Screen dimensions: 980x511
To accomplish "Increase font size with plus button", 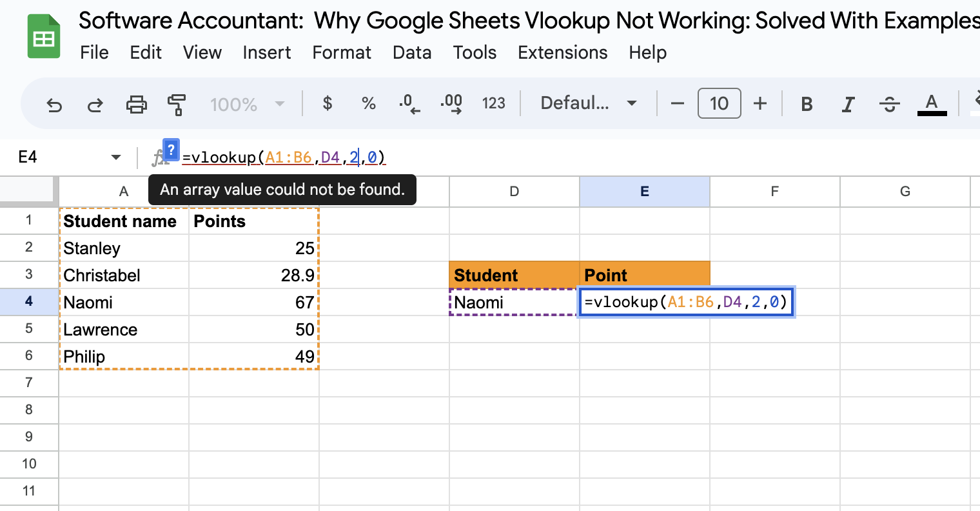I will [760, 103].
